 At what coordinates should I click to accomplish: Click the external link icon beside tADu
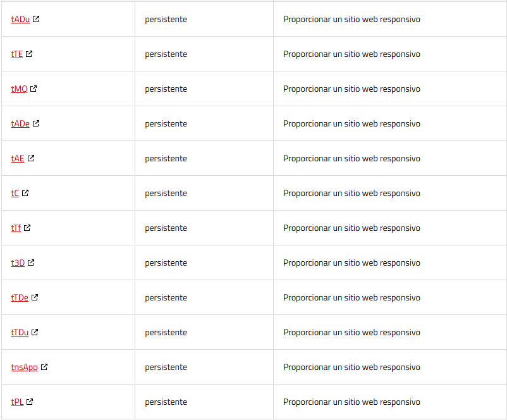[36, 19]
